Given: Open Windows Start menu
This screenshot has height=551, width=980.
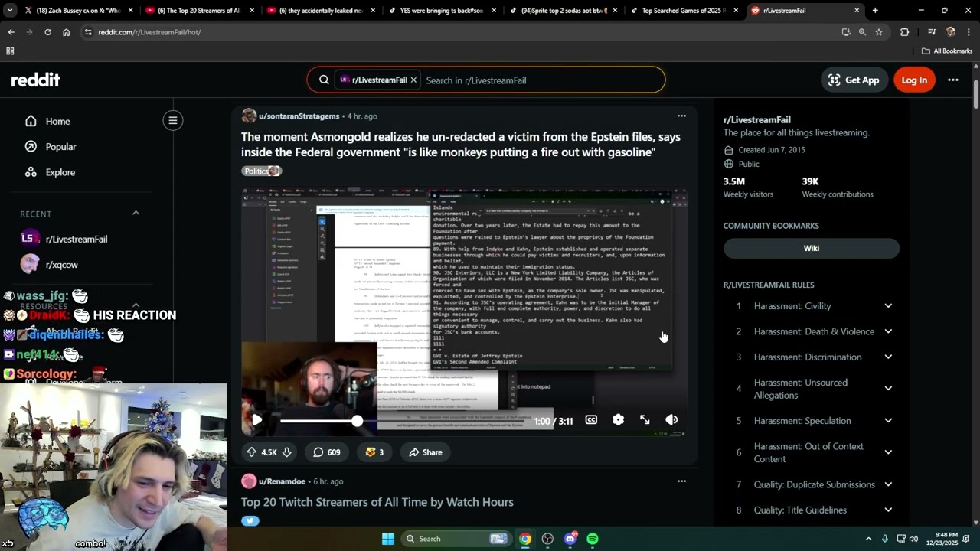Looking at the screenshot, I should coord(388,539).
